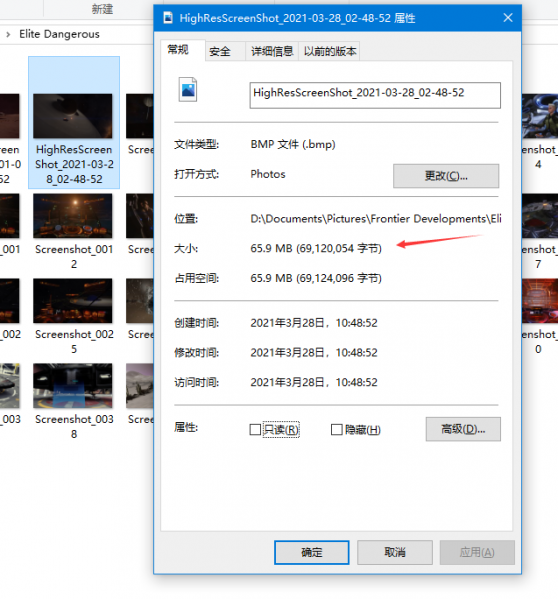Click the BMP file type icon in properties
The width and height of the screenshot is (558, 599).
click(x=188, y=89)
